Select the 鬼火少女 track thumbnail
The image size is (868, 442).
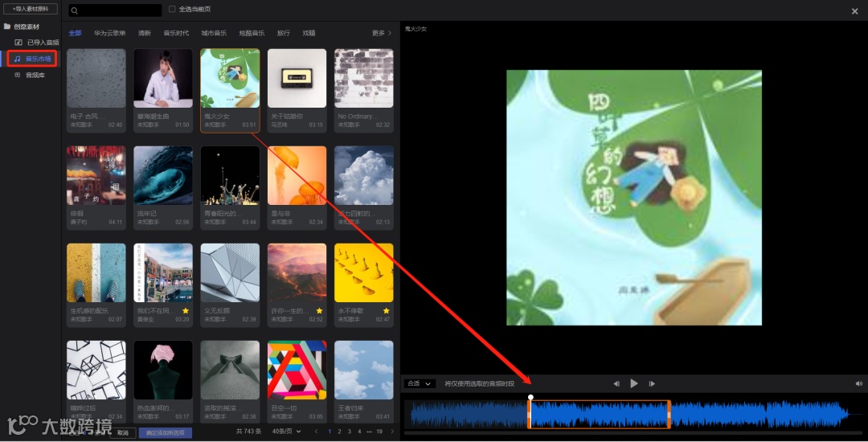tap(231, 78)
